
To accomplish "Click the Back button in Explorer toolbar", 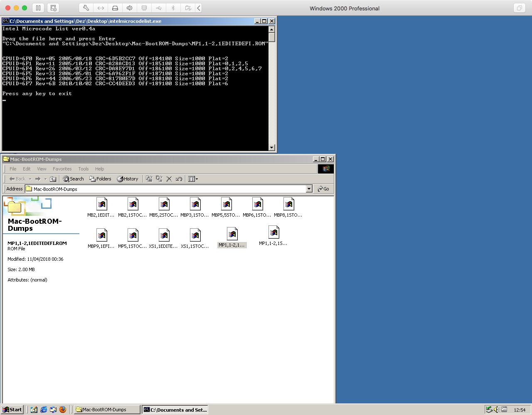I will click(x=17, y=179).
